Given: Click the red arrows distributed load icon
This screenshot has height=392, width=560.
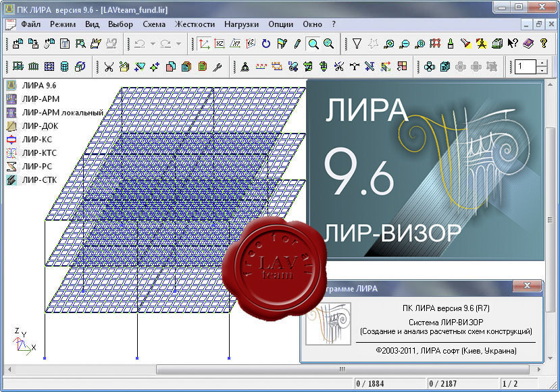Looking at the screenshot, I should 261,66.
